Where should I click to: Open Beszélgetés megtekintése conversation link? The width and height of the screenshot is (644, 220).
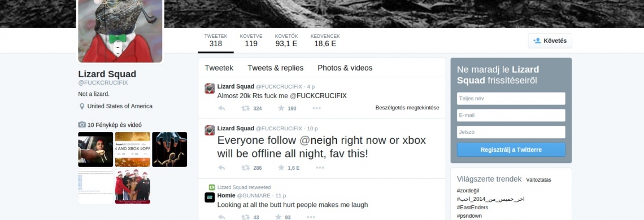click(x=407, y=108)
